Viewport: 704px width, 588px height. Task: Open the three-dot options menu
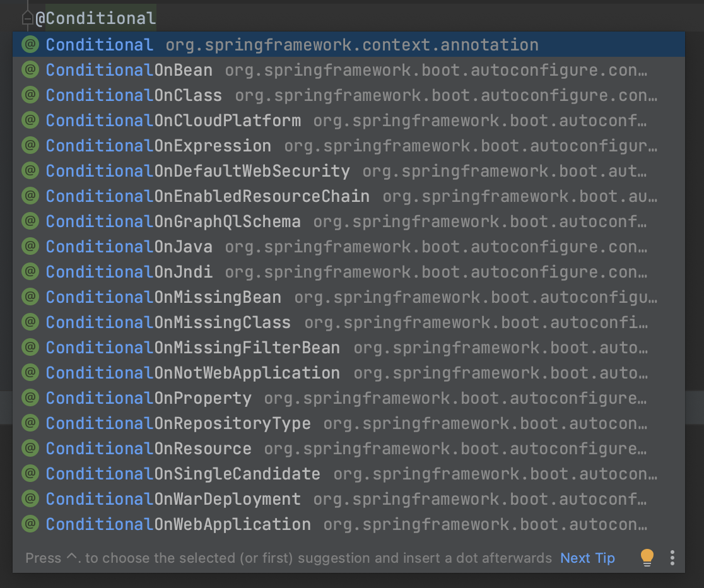click(x=672, y=558)
